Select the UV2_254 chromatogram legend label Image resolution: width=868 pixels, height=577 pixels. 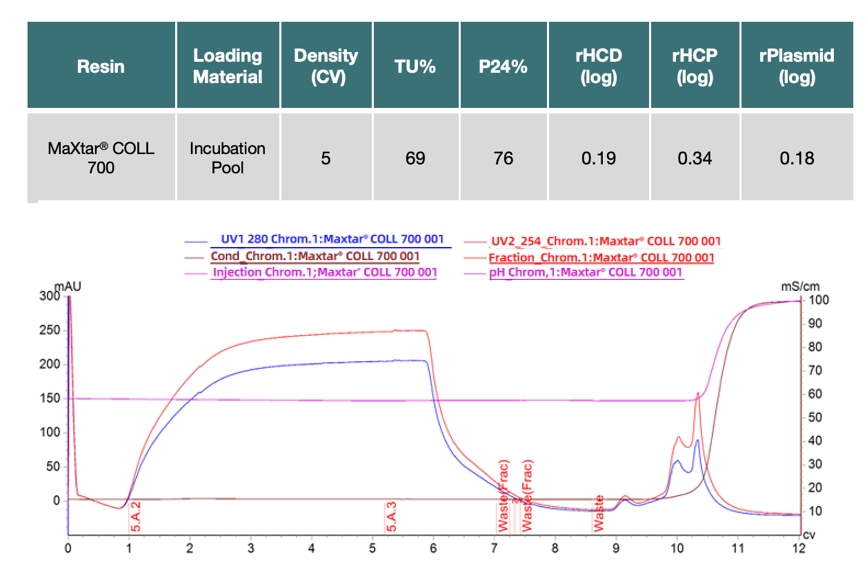(604, 241)
